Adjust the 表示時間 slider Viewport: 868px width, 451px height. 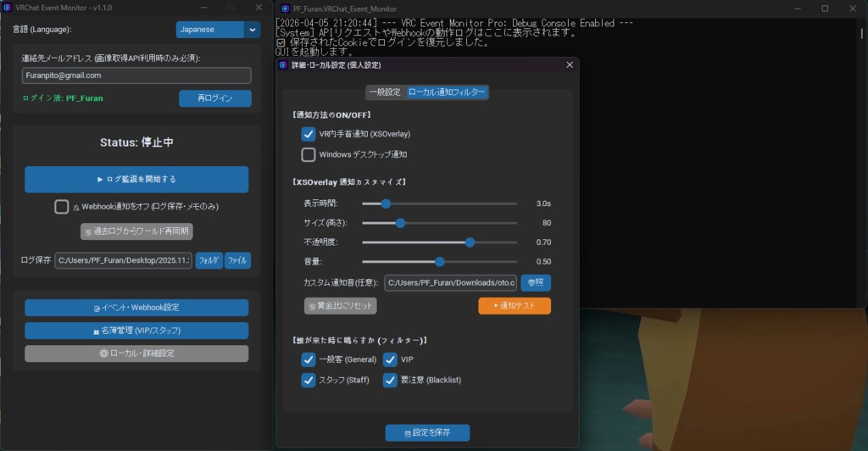pos(440,203)
